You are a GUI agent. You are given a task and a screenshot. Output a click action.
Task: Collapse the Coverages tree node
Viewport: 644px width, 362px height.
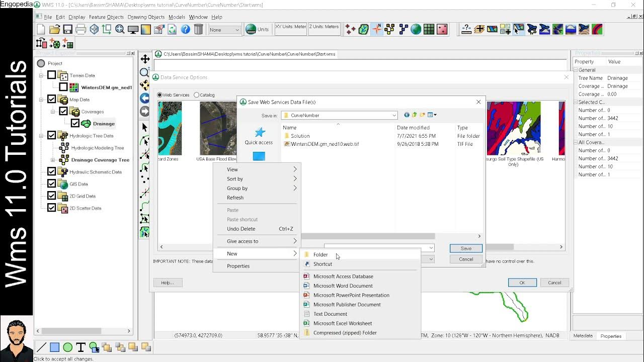pos(53,112)
